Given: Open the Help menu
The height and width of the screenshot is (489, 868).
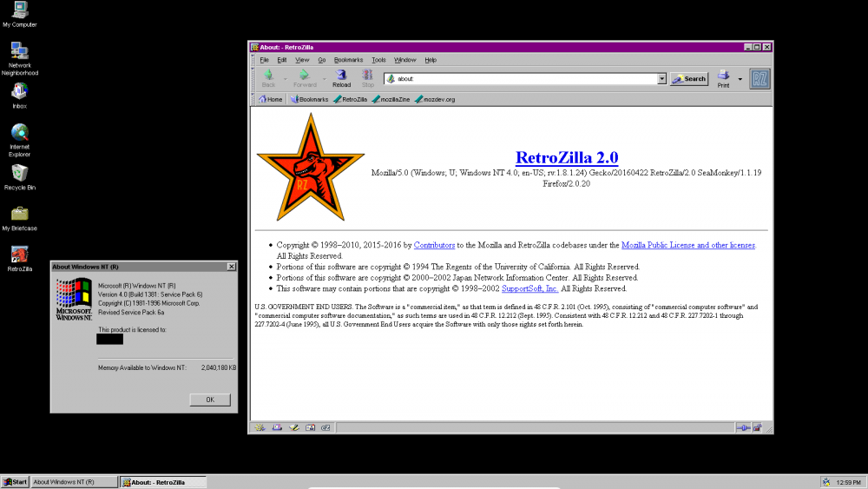Looking at the screenshot, I should click(431, 60).
